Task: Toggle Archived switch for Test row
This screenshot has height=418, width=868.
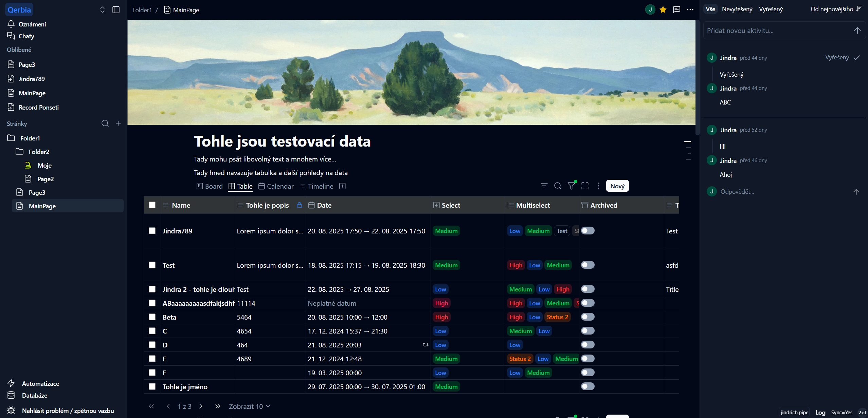Action: pyautogui.click(x=588, y=265)
